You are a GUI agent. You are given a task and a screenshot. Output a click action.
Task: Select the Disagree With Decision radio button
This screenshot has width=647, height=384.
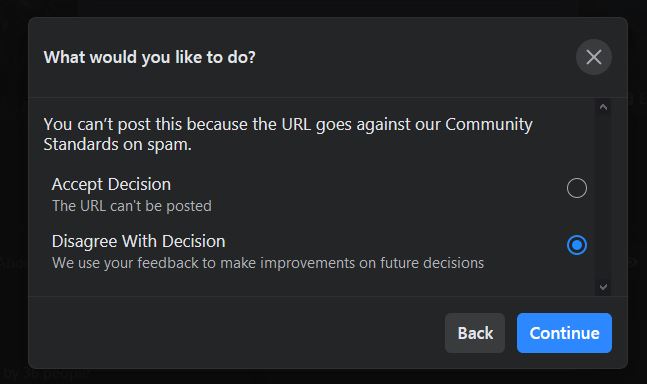click(576, 245)
